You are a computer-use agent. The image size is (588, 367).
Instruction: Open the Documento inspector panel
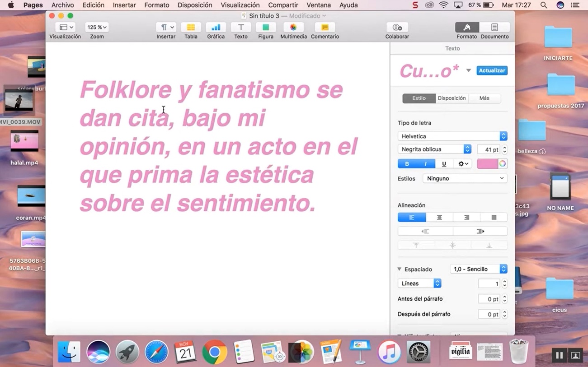494,28
